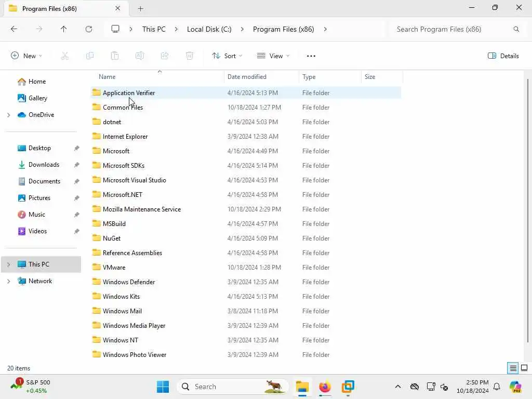Go back to the previous folder
532x399 pixels.
tap(14, 29)
